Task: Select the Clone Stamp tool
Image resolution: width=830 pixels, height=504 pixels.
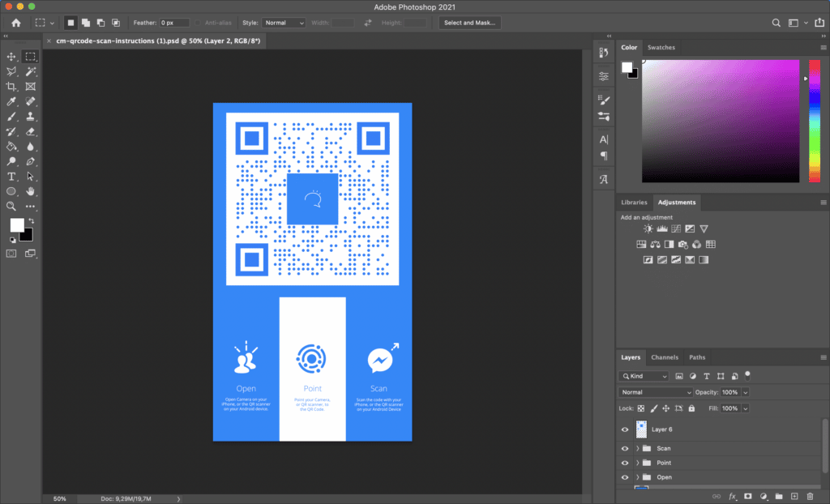Action: (x=30, y=115)
